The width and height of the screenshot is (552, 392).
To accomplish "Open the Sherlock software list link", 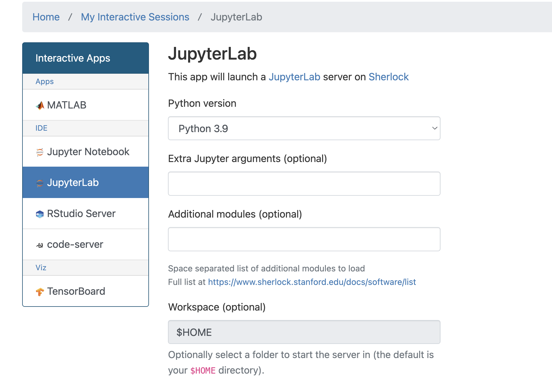I will point(312,282).
